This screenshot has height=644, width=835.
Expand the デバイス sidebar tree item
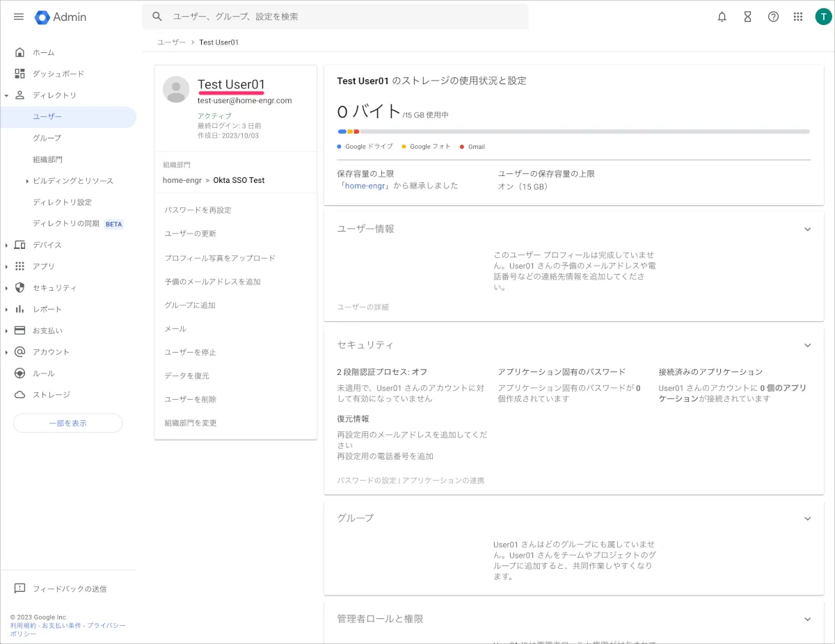click(x=6, y=245)
